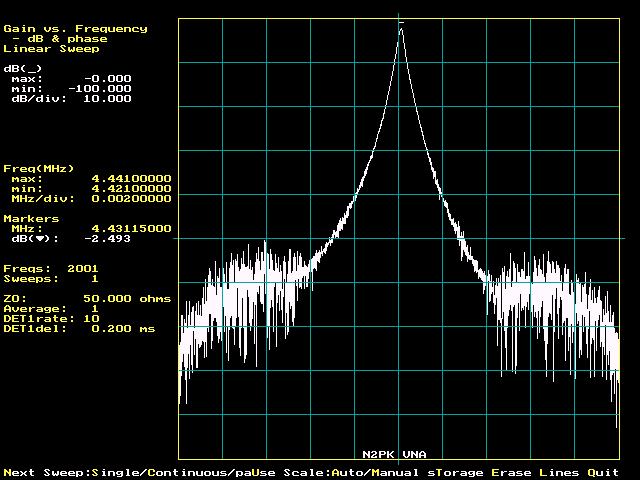Click the marker tick above the peak
Screen dimensions: 640x480
click(x=401, y=22)
